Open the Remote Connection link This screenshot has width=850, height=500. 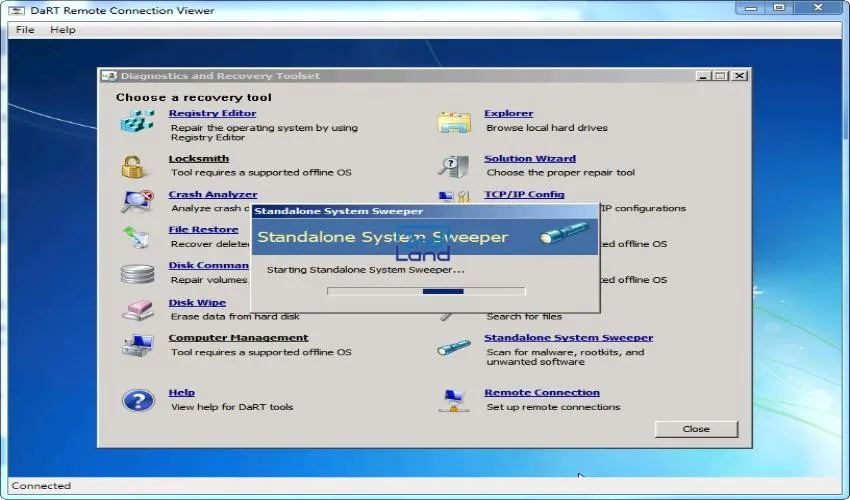542,392
